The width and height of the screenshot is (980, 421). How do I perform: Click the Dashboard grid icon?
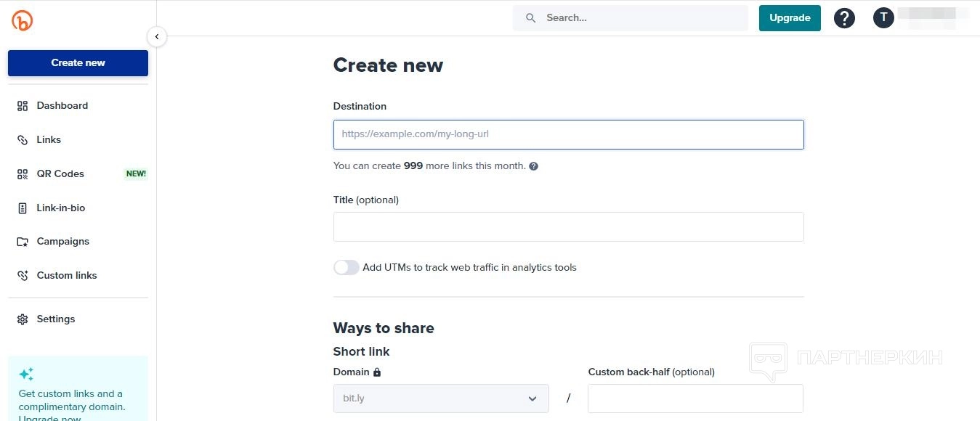(23, 106)
